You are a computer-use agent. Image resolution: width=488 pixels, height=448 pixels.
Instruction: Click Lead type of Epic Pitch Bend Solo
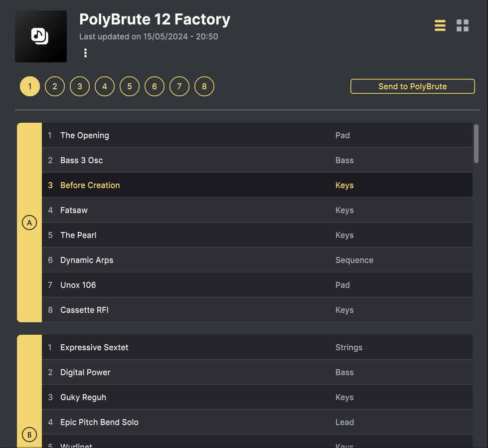tap(344, 422)
